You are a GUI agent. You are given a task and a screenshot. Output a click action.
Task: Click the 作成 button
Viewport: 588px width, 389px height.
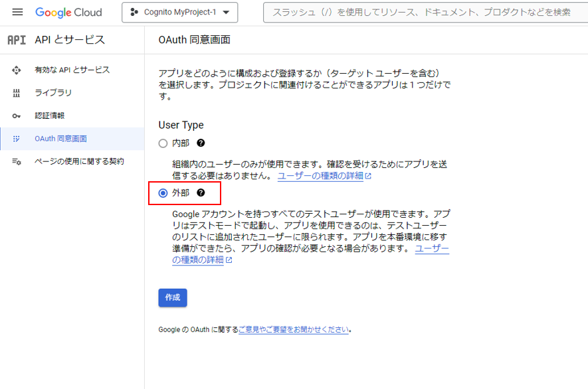tap(173, 297)
